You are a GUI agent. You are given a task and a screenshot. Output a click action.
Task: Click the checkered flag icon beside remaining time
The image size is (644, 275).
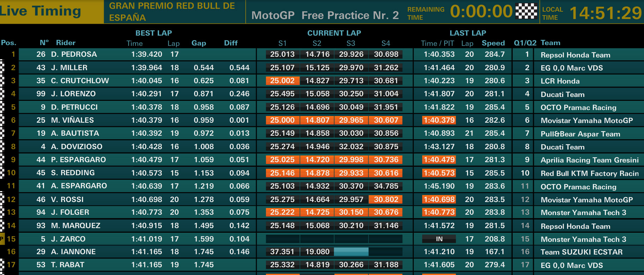pos(526,11)
